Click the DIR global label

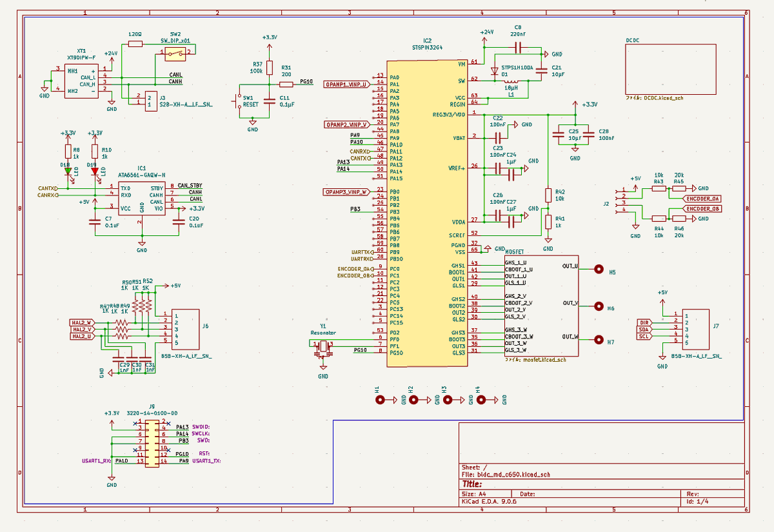[644, 322]
